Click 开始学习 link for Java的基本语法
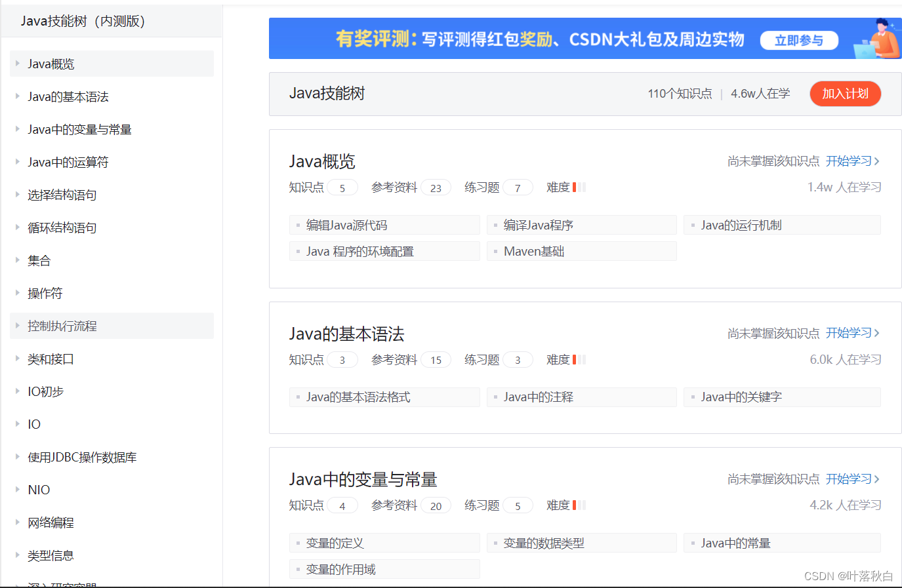This screenshot has height=588, width=902. [852, 333]
